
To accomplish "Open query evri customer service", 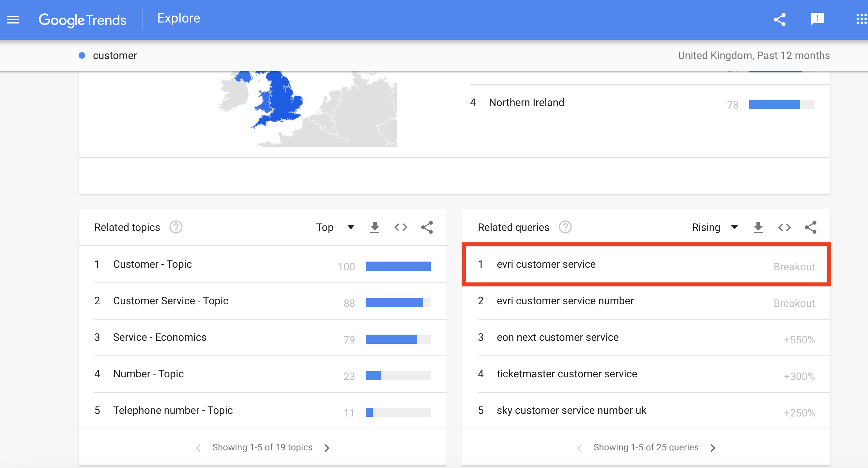I will (646, 264).
